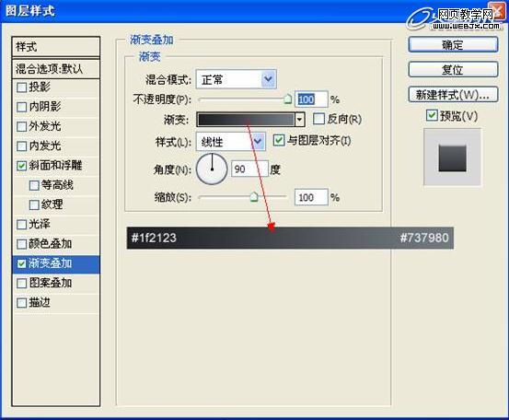Open the blend mode dropdown

tap(236, 79)
